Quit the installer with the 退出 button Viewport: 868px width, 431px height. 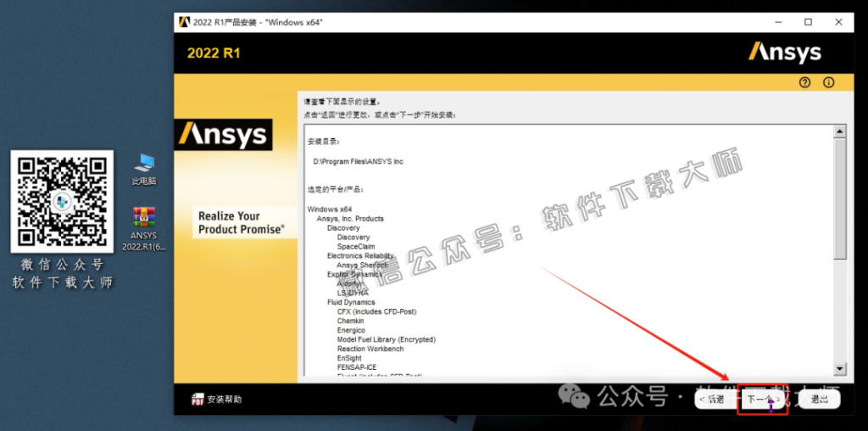pos(820,400)
